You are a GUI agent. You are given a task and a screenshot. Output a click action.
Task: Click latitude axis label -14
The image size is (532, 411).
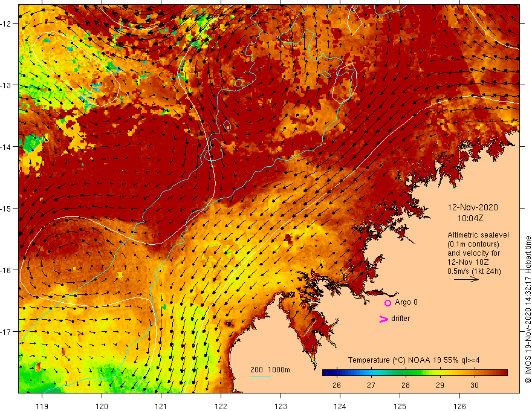[7, 147]
